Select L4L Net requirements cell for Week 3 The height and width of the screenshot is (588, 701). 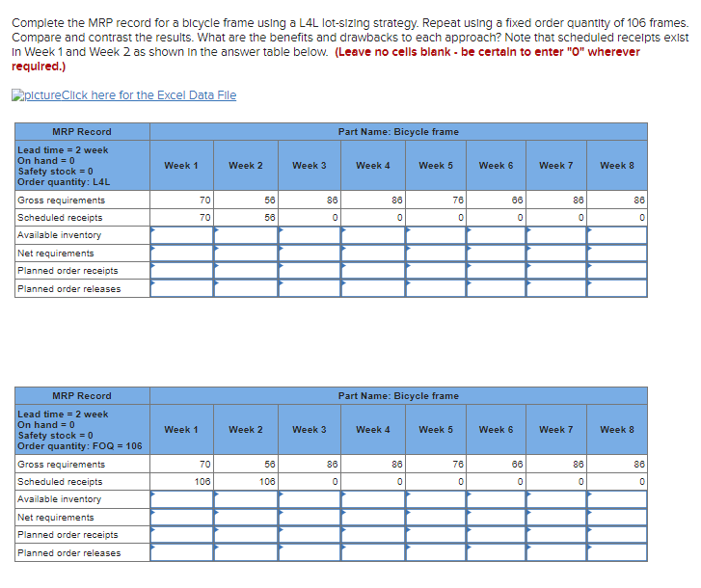tap(310, 253)
